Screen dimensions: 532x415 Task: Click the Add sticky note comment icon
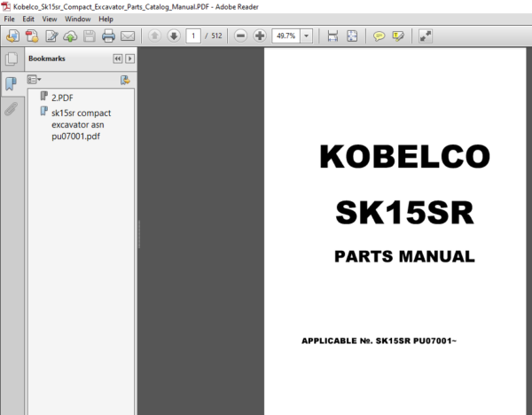click(379, 36)
